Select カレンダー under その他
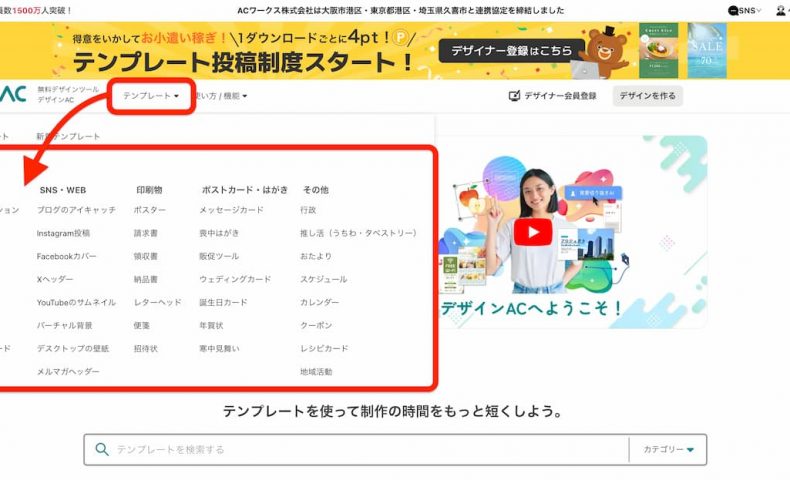 point(319,302)
